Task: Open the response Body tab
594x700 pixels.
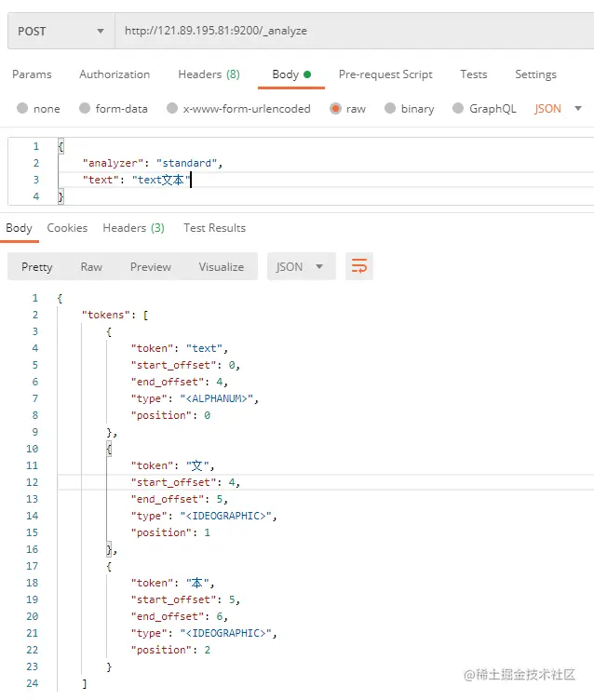Action: 19,228
